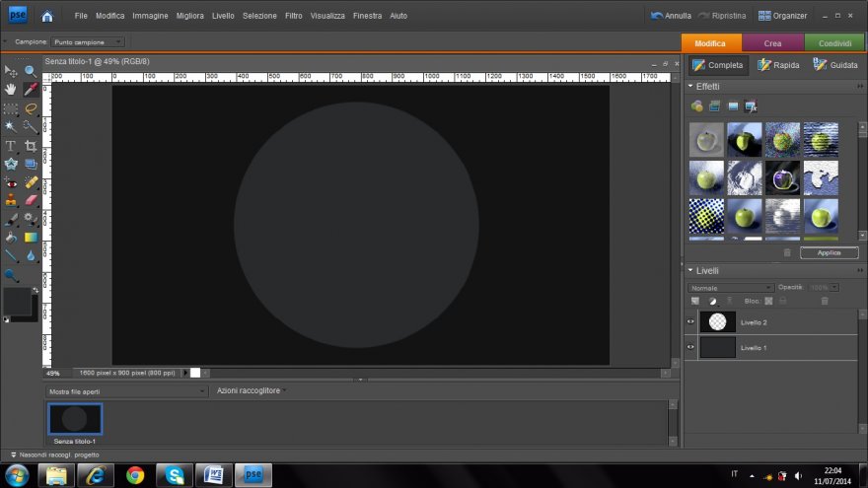Collapse the Effetti panel

pyautogui.click(x=690, y=87)
